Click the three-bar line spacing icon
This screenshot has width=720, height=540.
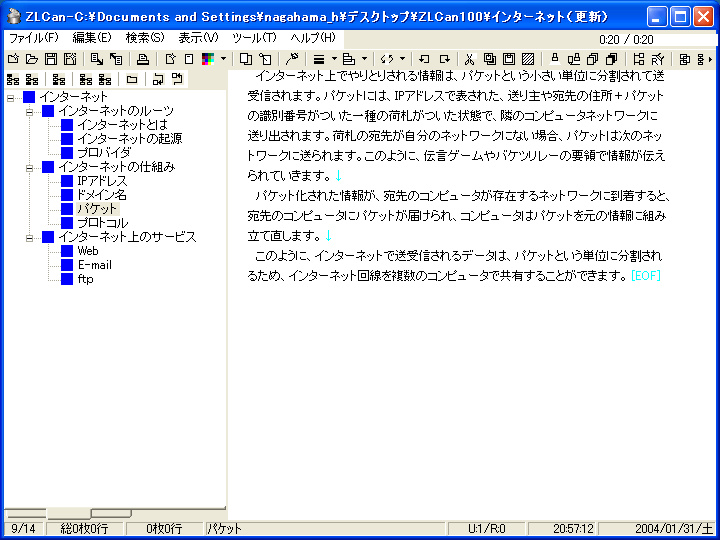(319, 59)
